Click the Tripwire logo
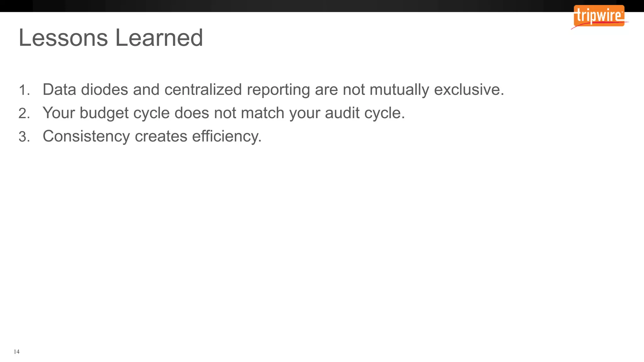 (x=599, y=15)
